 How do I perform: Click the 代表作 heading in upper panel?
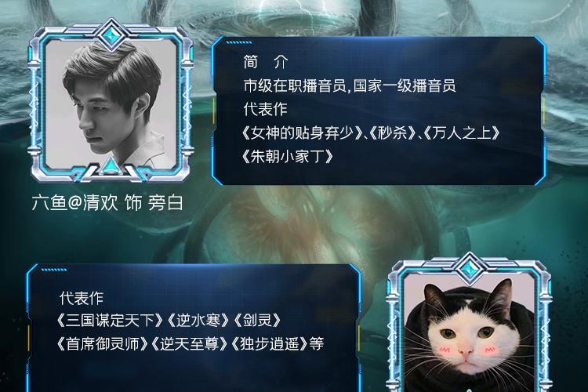pyautogui.click(x=265, y=109)
